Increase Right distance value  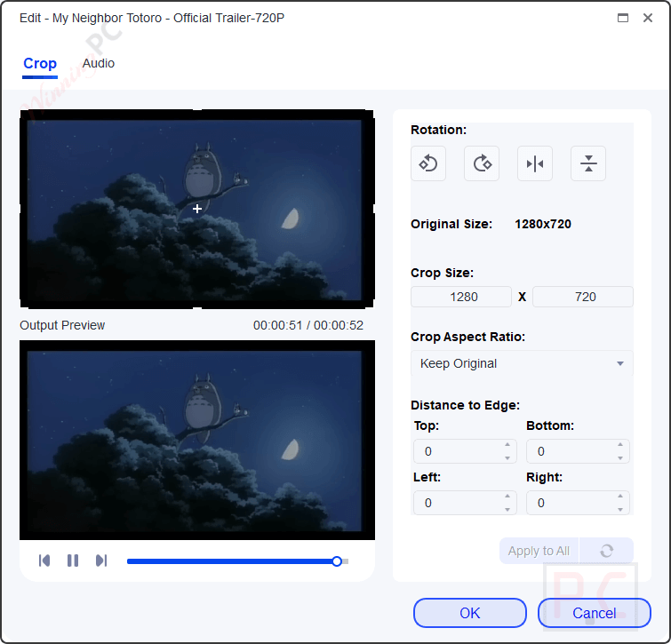(620, 496)
